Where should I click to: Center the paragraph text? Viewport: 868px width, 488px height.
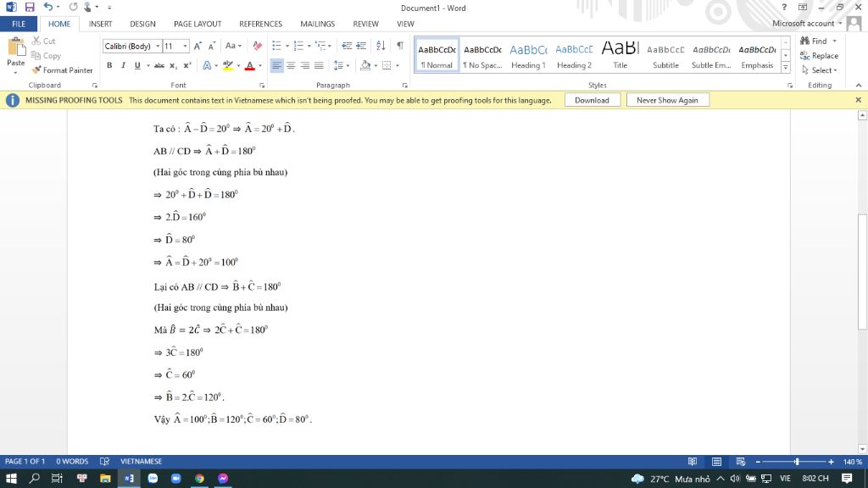point(291,65)
